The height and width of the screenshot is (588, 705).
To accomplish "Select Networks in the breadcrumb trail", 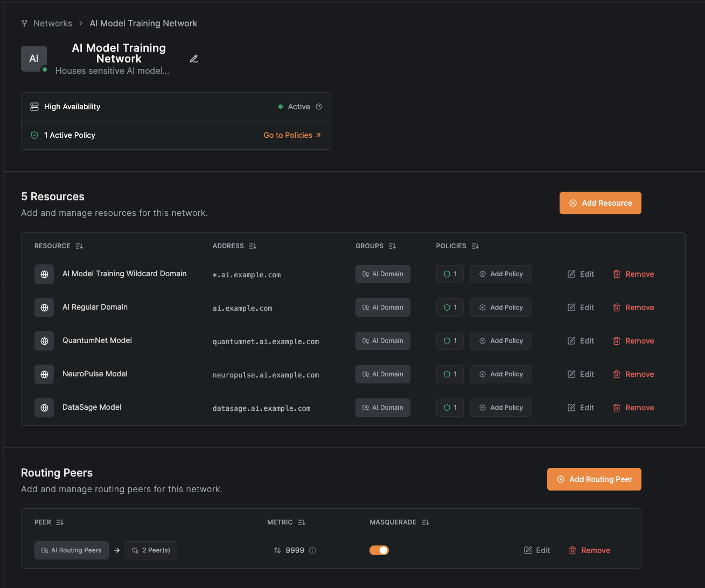I will point(52,23).
